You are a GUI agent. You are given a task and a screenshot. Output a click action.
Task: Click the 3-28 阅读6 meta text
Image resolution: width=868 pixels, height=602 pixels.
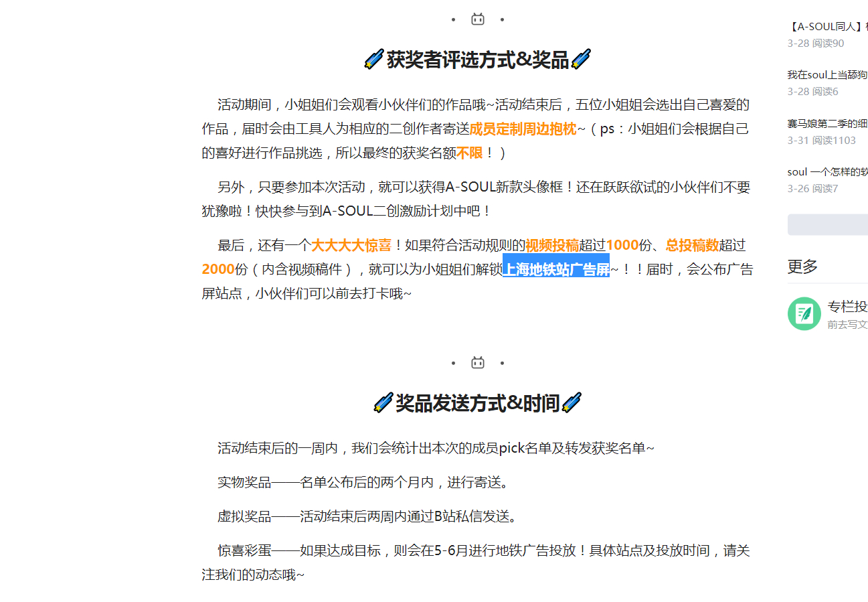pyautogui.click(x=812, y=91)
